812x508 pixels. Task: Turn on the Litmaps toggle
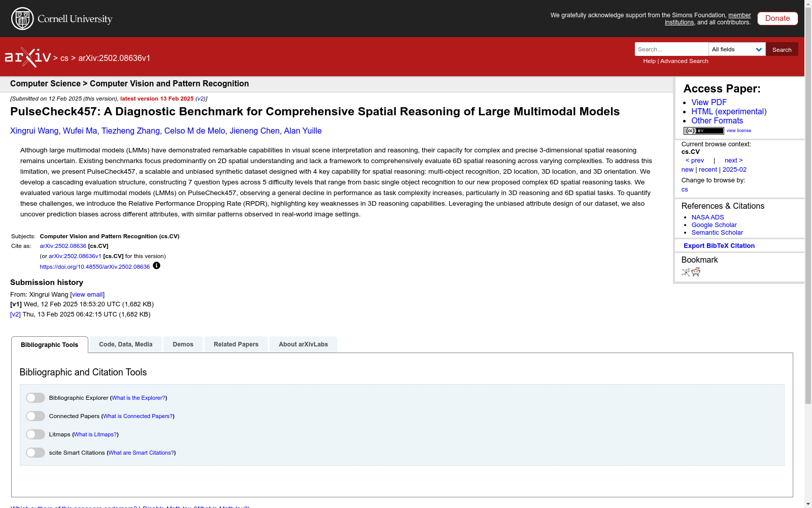pyautogui.click(x=36, y=434)
